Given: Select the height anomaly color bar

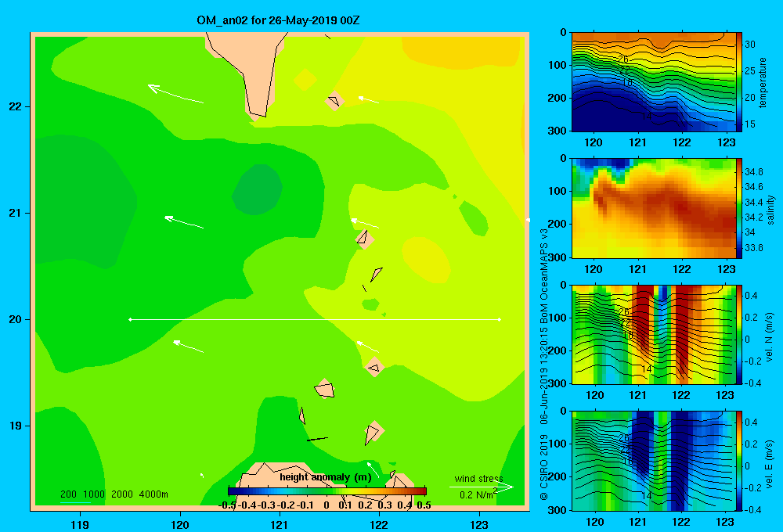Looking at the screenshot, I should (x=327, y=491).
